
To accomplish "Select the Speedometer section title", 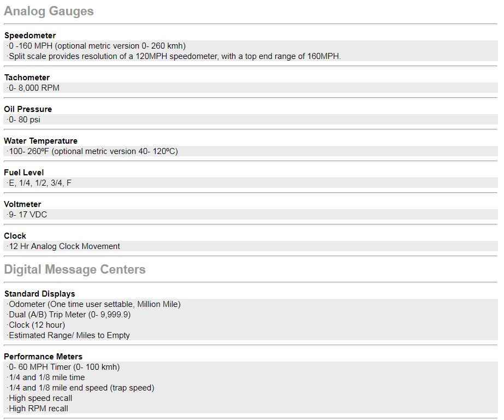I will 30,36.
